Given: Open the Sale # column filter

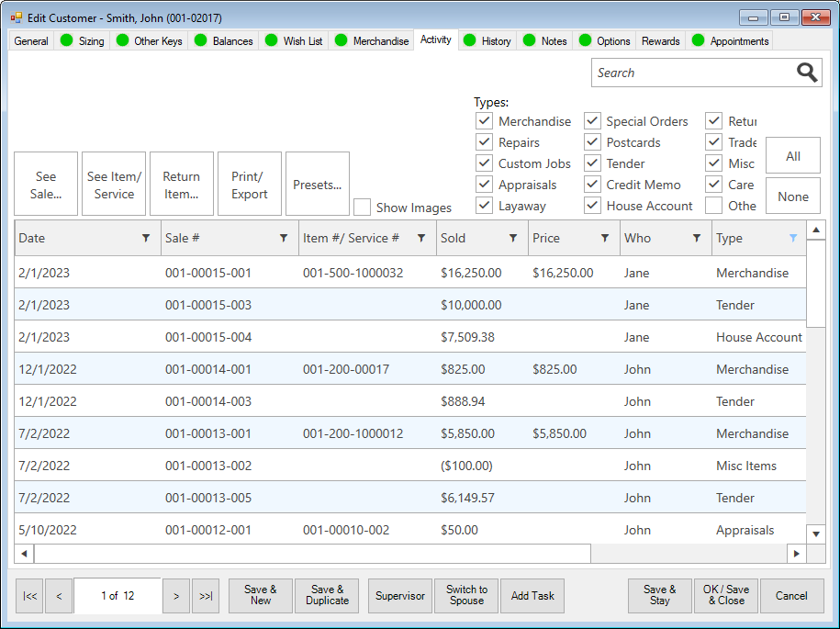Looking at the screenshot, I should tap(284, 239).
